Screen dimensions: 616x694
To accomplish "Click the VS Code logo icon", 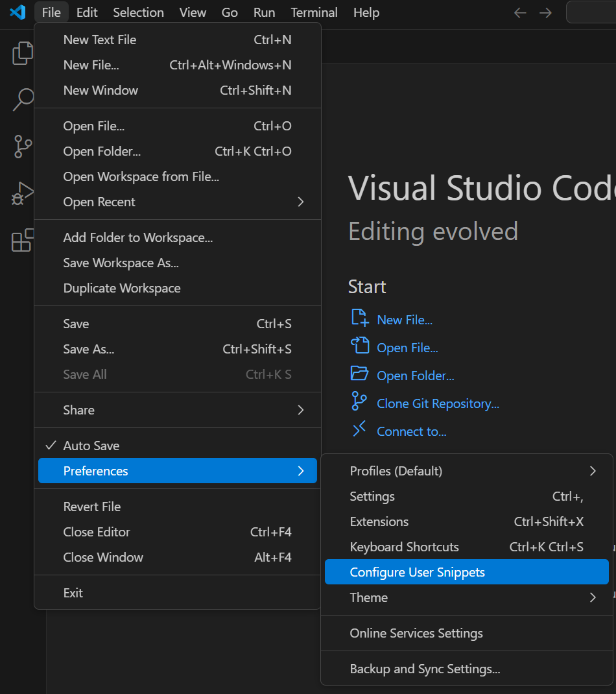I will point(18,12).
